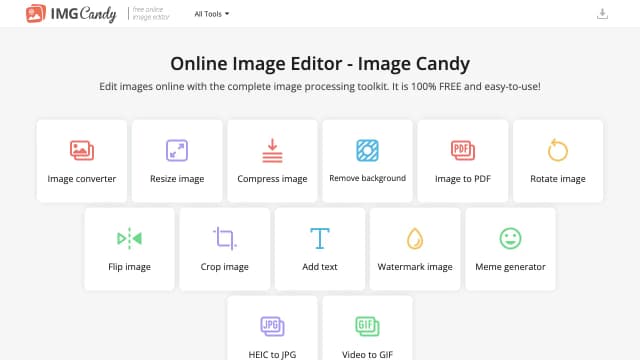
Task: Click the 'Compress image' label
Action: pos(272,179)
